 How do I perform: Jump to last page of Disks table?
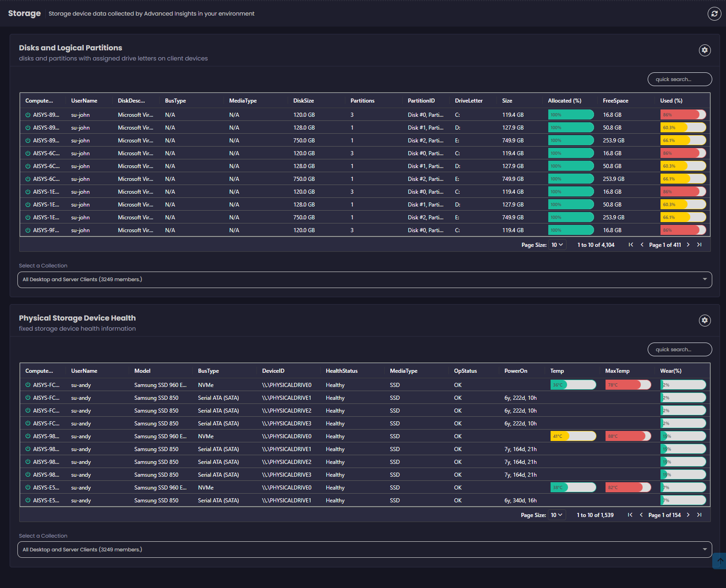[699, 245]
